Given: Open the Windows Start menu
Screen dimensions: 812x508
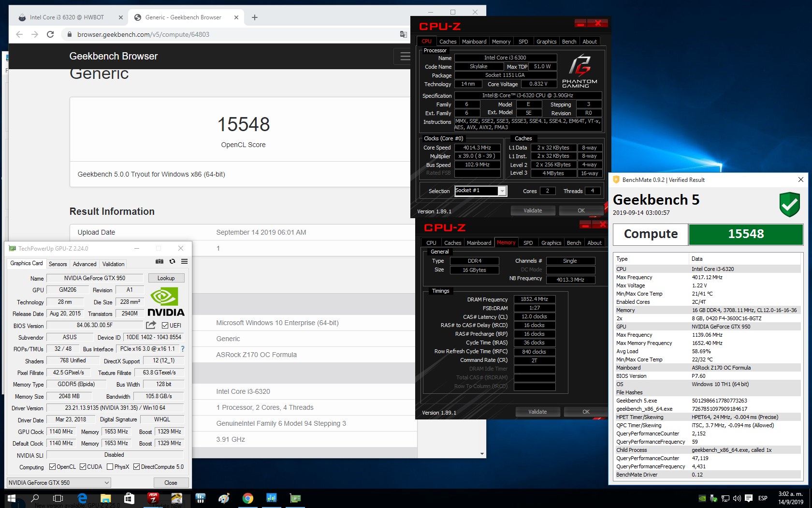Looking at the screenshot, I should (x=12, y=498).
